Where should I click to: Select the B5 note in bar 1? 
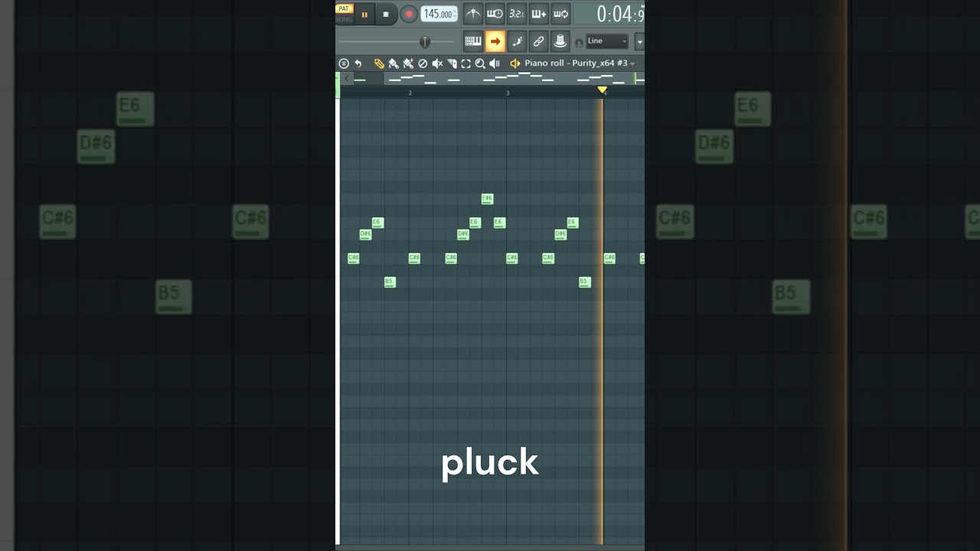point(390,282)
